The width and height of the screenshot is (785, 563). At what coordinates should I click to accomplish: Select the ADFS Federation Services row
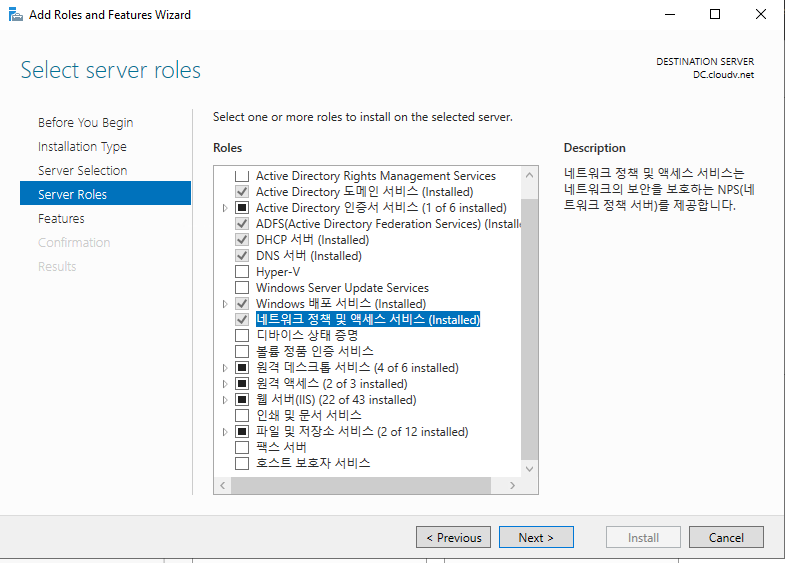pyautogui.click(x=388, y=224)
